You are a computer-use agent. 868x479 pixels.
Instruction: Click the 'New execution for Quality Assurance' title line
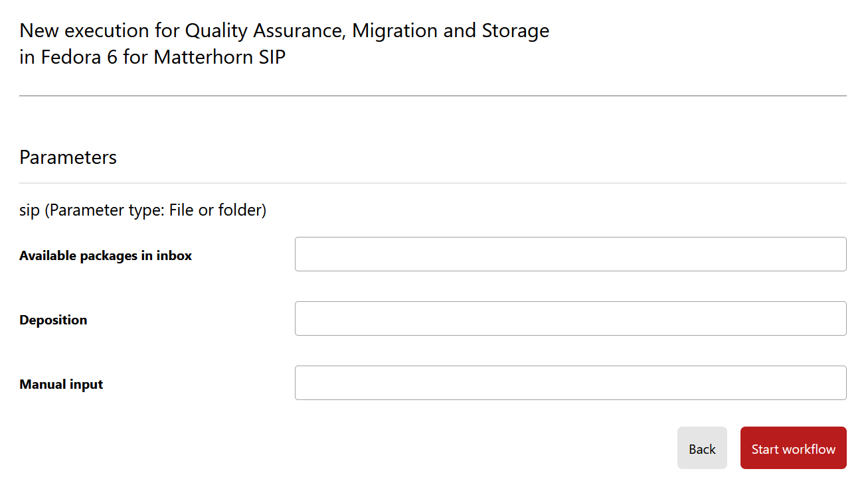(x=284, y=31)
